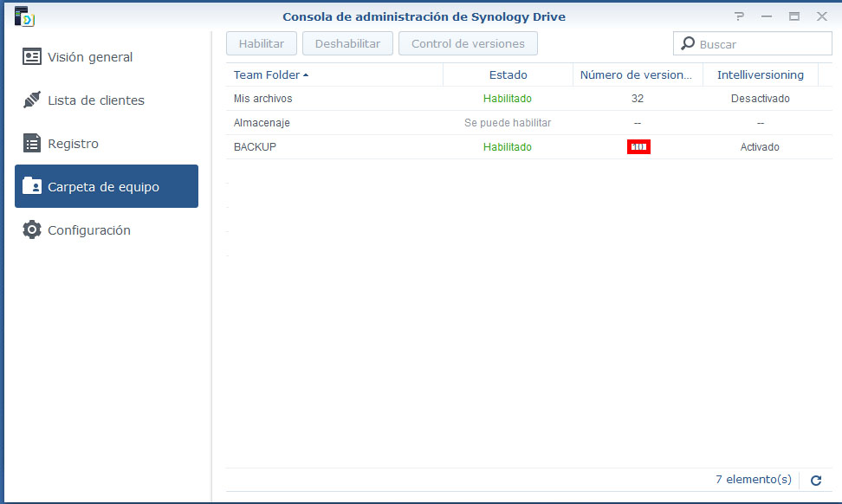Sort by Número de versiones column header
Image resolution: width=842 pixels, height=504 pixels.
638,74
